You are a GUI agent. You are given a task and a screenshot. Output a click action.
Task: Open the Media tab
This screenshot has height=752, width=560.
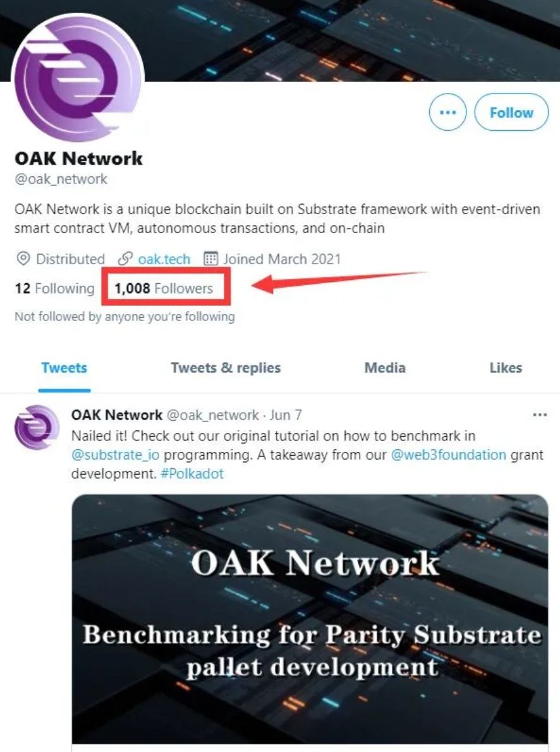[385, 368]
